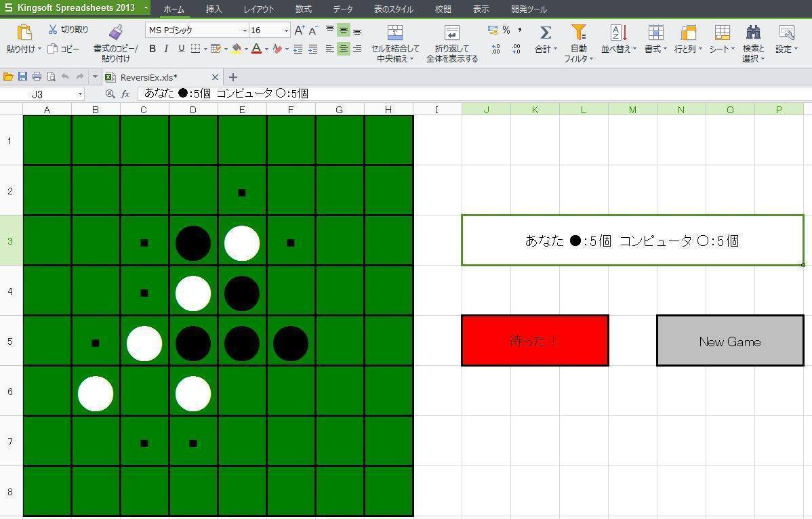Open the MS Pゴシック font name dropdown
Viewport: 812px width, 519px height.
coord(245,30)
